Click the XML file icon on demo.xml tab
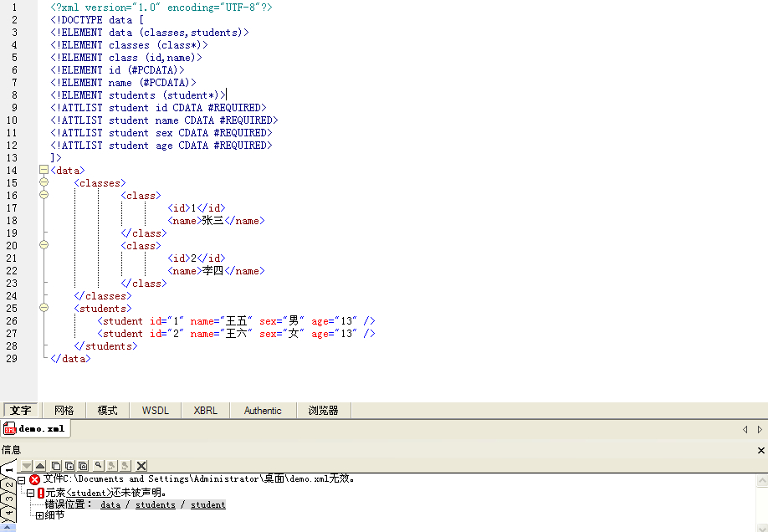 [10, 429]
